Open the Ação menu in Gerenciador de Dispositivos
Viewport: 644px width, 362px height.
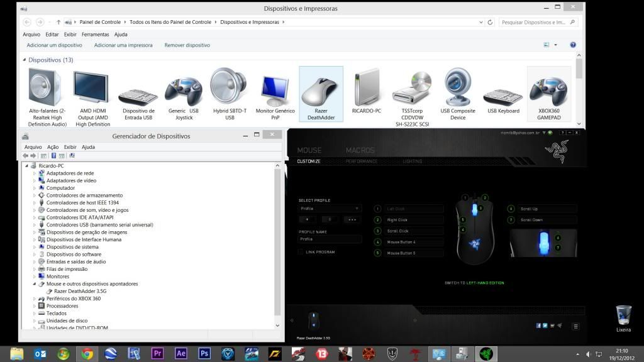click(x=53, y=147)
